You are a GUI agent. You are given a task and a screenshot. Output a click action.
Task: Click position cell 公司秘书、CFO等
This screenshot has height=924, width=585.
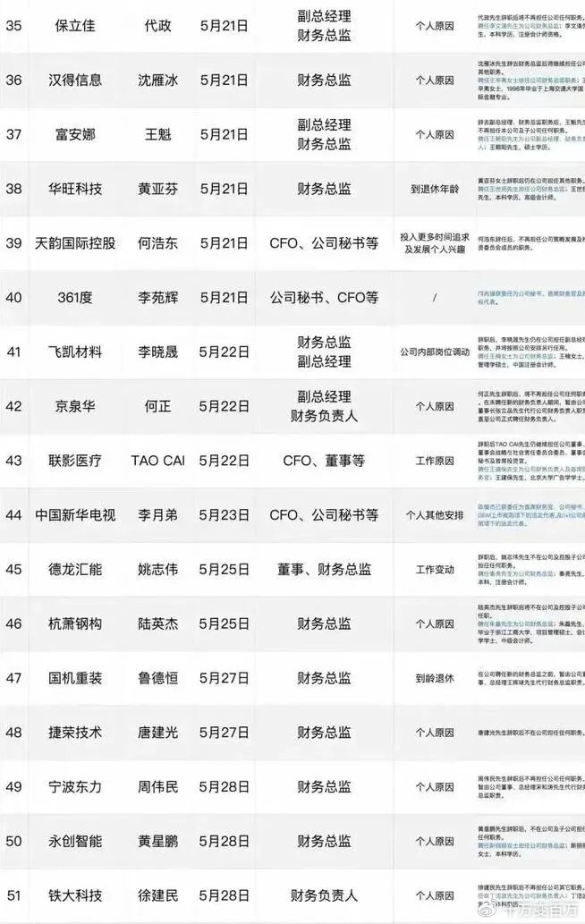tap(324, 298)
